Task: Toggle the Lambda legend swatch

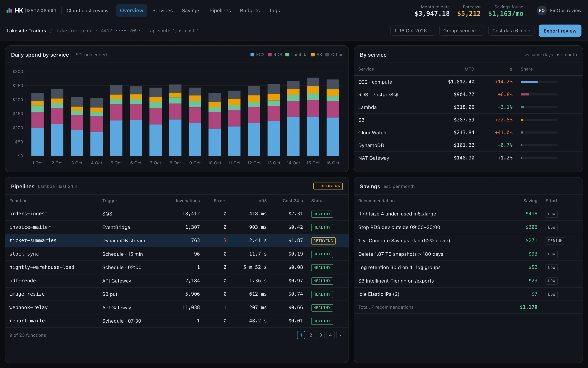Action: pyautogui.click(x=287, y=55)
